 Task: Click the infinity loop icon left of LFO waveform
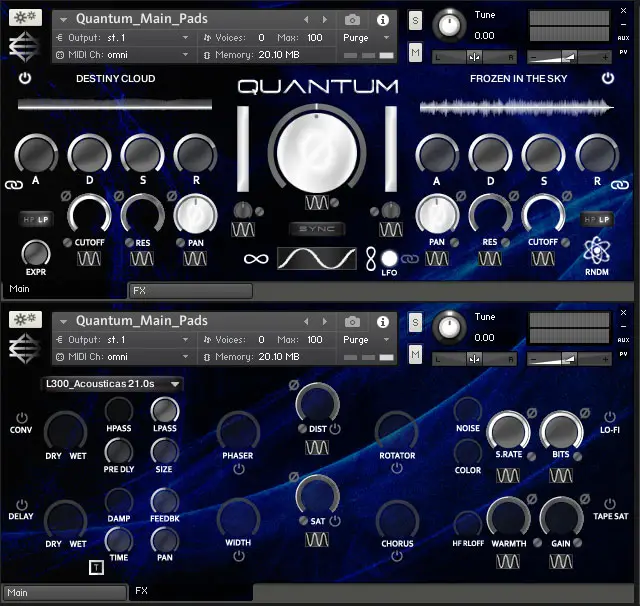point(256,259)
